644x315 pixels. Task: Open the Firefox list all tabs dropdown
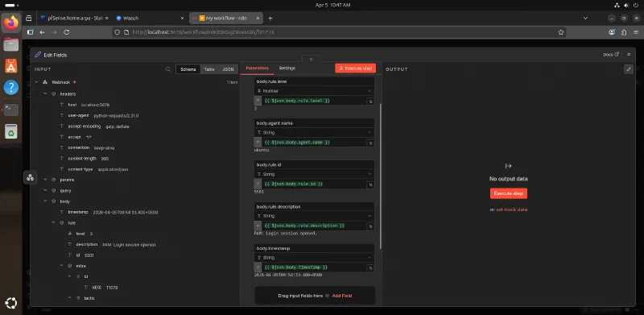[x=586, y=18]
